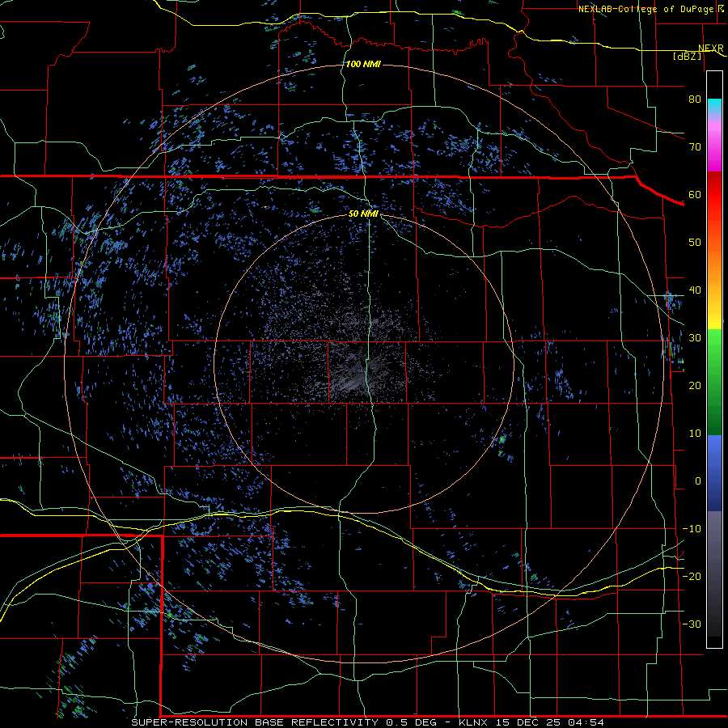The height and width of the screenshot is (728, 728).
Task: Click the green segment of the color bar
Action: 714,382
